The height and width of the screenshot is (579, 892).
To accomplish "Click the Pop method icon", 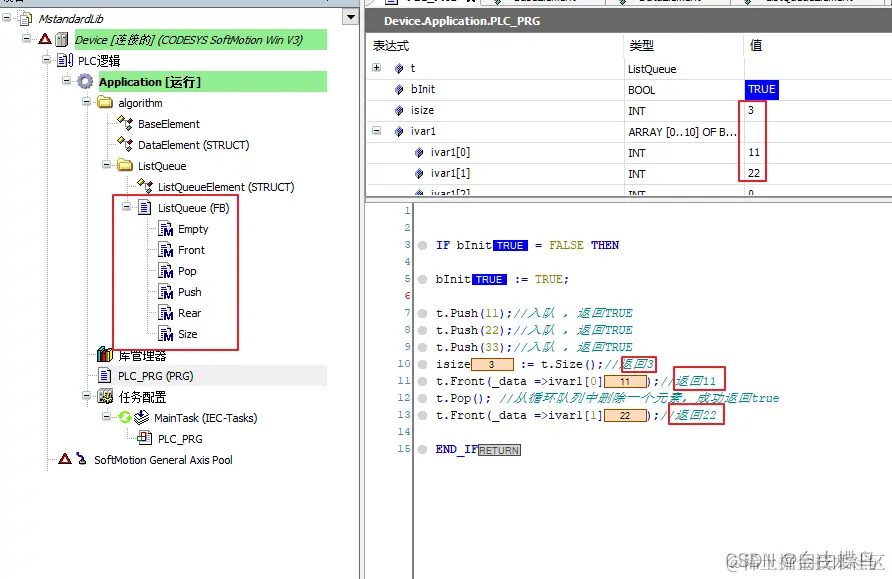I will (x=166, y=271).
